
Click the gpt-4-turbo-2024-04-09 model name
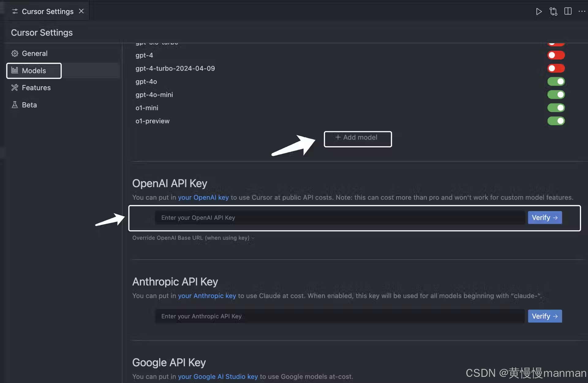click(x=175, y=68)
